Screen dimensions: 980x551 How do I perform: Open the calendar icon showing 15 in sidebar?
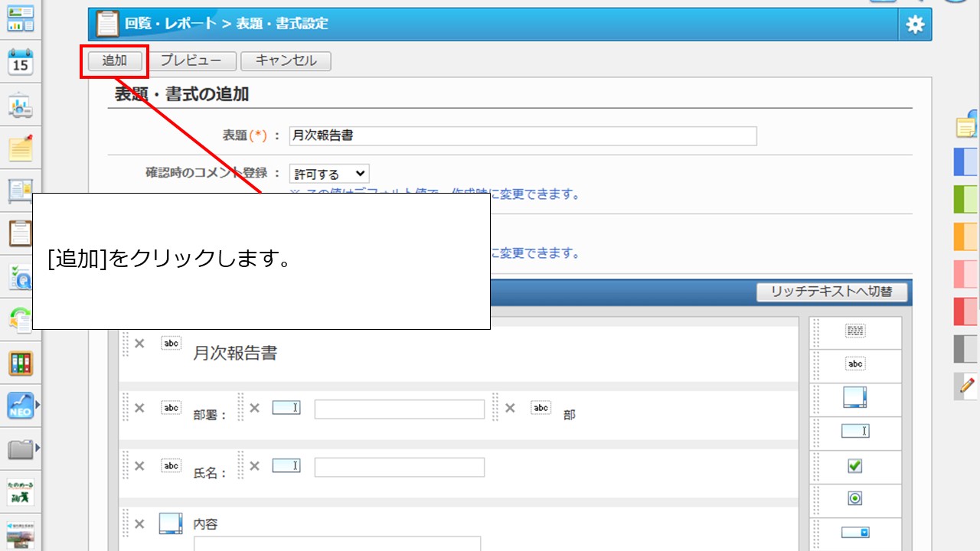pos(21,62)
